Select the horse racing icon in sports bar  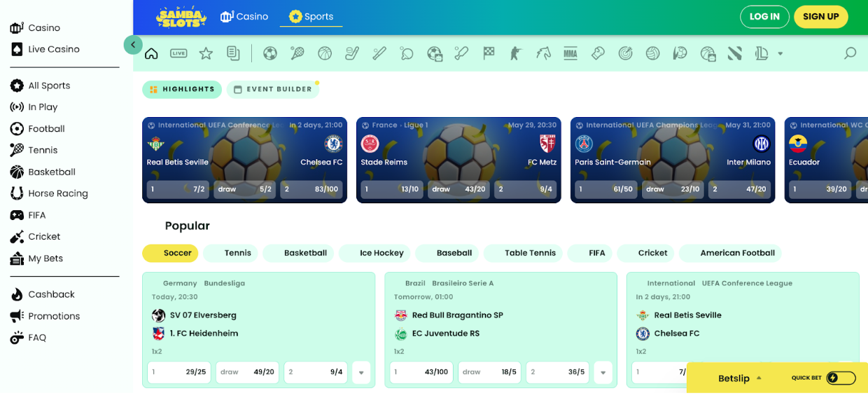[543, 53]
